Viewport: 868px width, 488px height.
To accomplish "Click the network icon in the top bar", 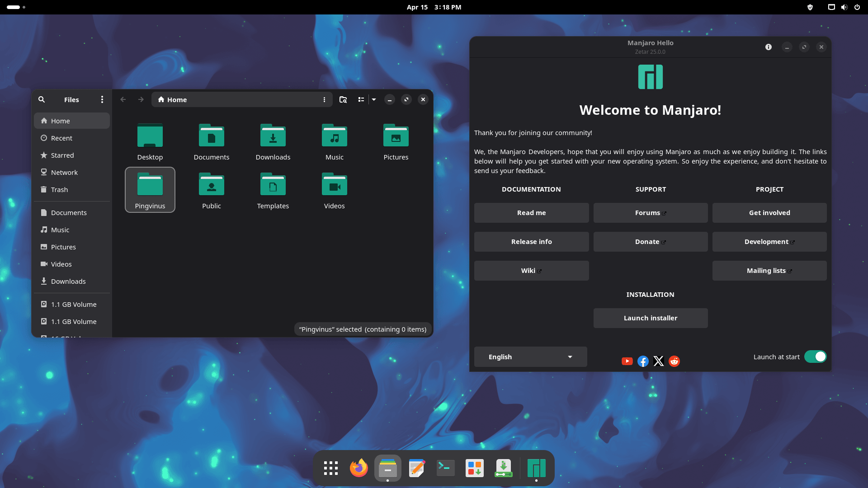I will (831, 7).
